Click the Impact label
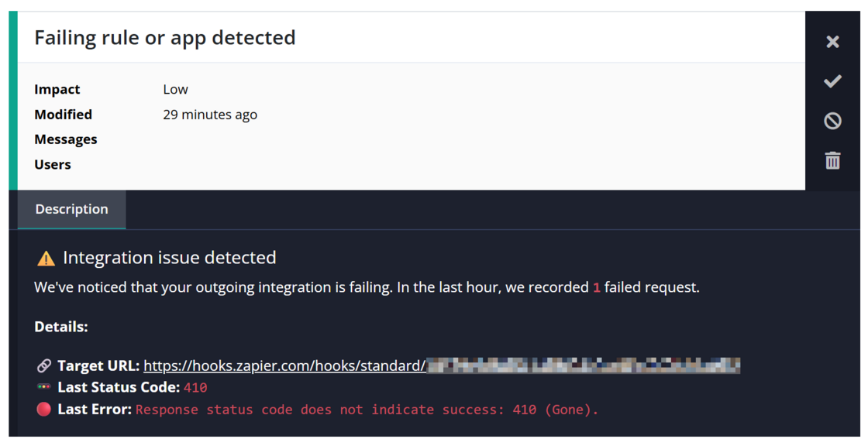The width and height of the screenshot is (868, 446). click(x=57, y=89)
